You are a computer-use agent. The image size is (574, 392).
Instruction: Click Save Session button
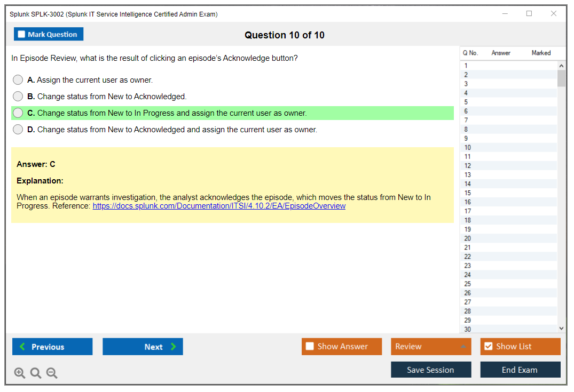point(430,370)
